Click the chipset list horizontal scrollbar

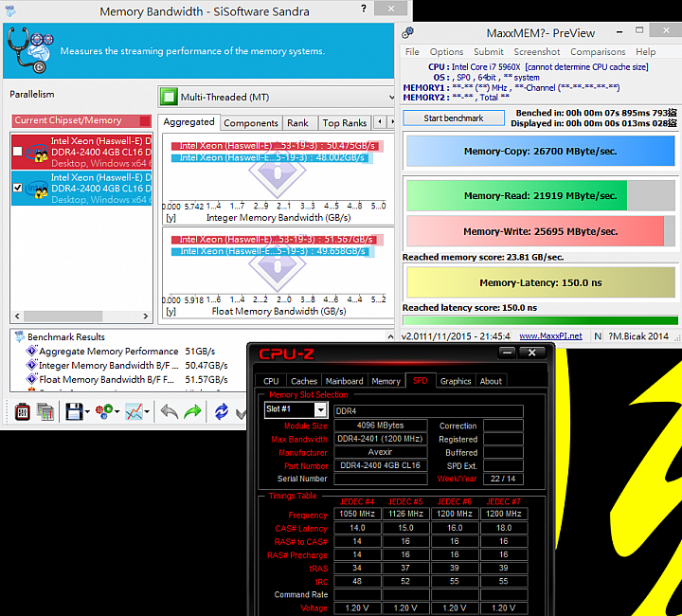click(81, 316)
